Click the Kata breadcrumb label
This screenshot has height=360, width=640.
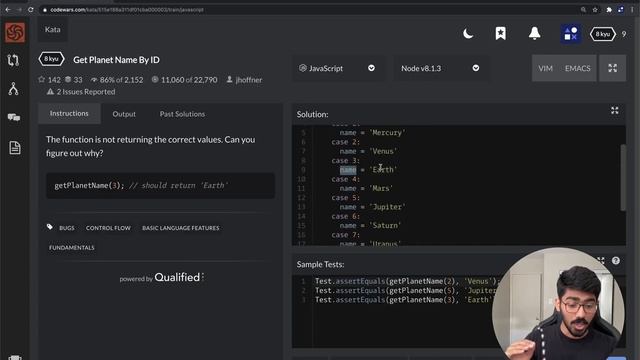click(52, 29)
